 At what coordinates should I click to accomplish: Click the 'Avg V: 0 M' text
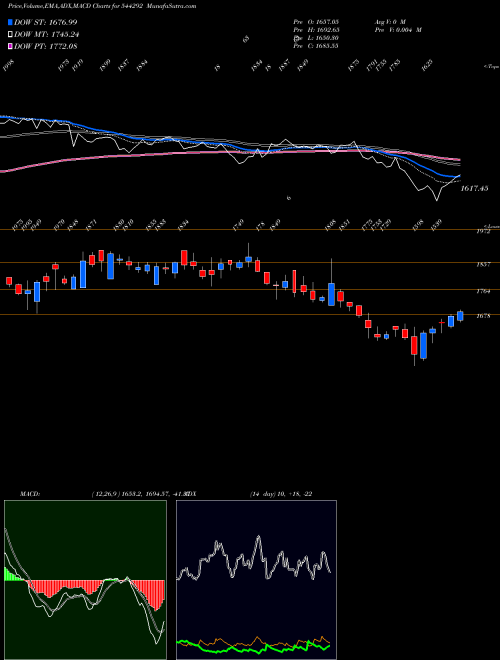pos(391,21)
